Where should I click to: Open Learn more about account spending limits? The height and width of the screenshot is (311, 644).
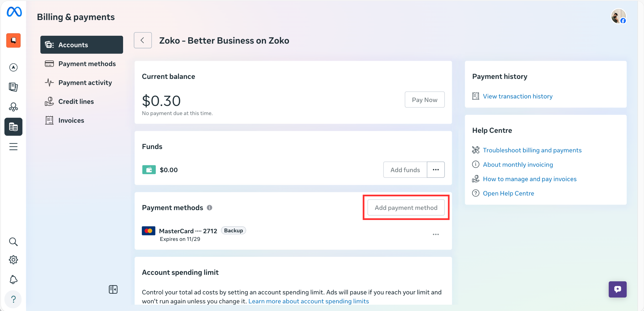308,301
